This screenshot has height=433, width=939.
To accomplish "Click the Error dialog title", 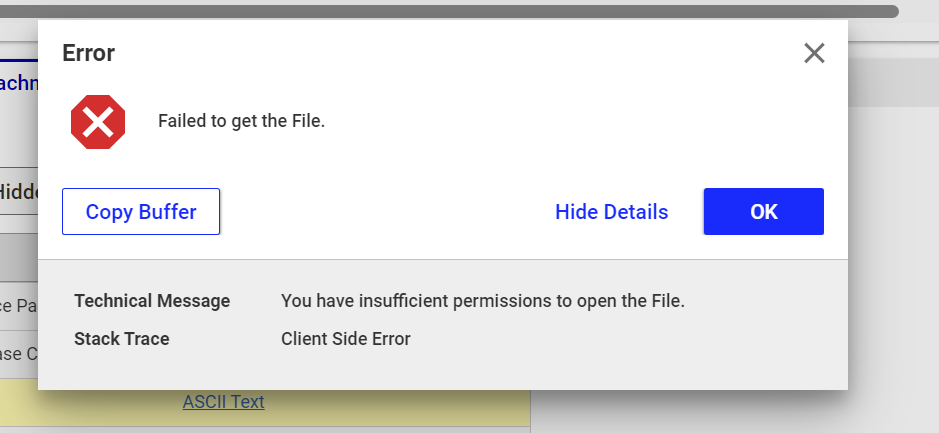I will 88,53.
